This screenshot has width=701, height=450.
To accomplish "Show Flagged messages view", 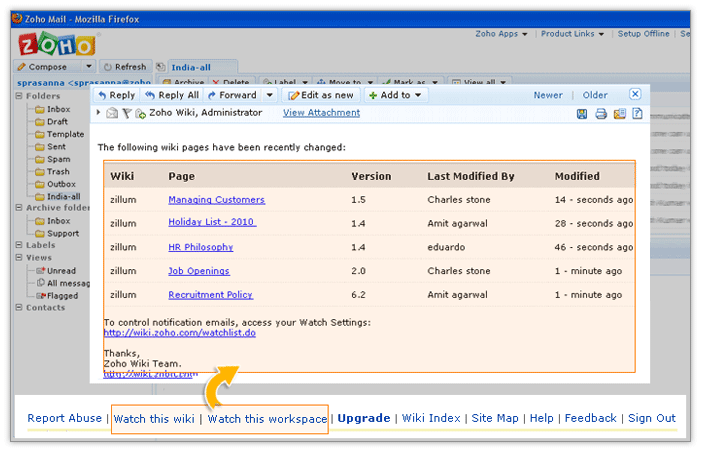I will click(62, 296).
